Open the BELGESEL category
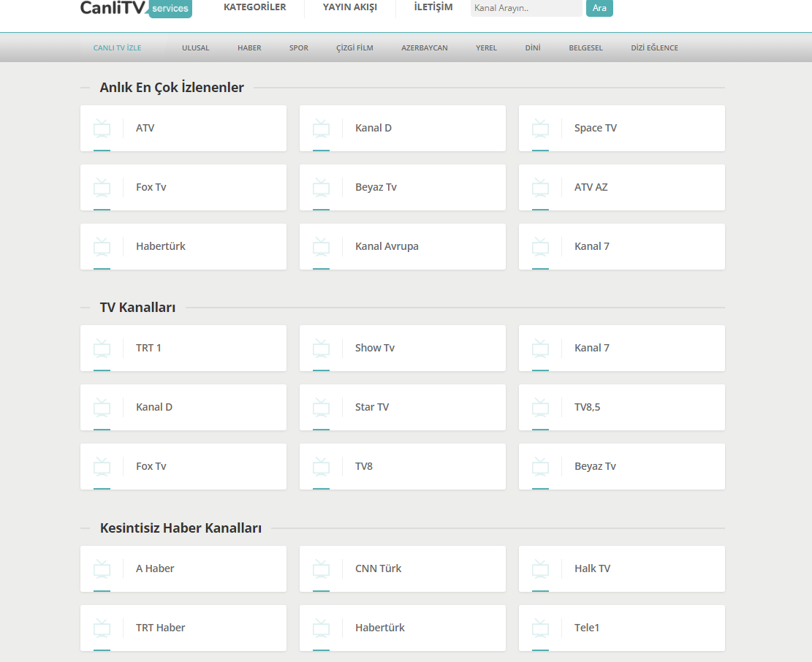Viewport: 812px width, 662px height. [x=585, y=47]
